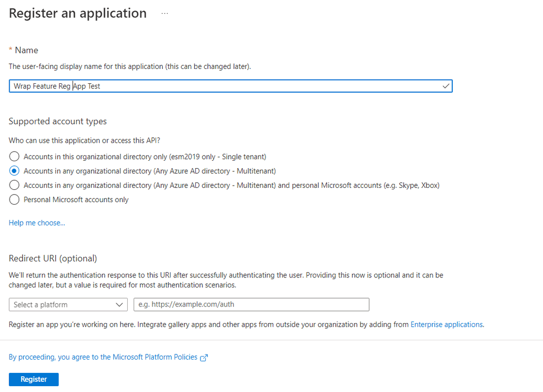Open the Microsoft Platform Policies link
This screenshot has height=392, width=543.
[103, 357]
